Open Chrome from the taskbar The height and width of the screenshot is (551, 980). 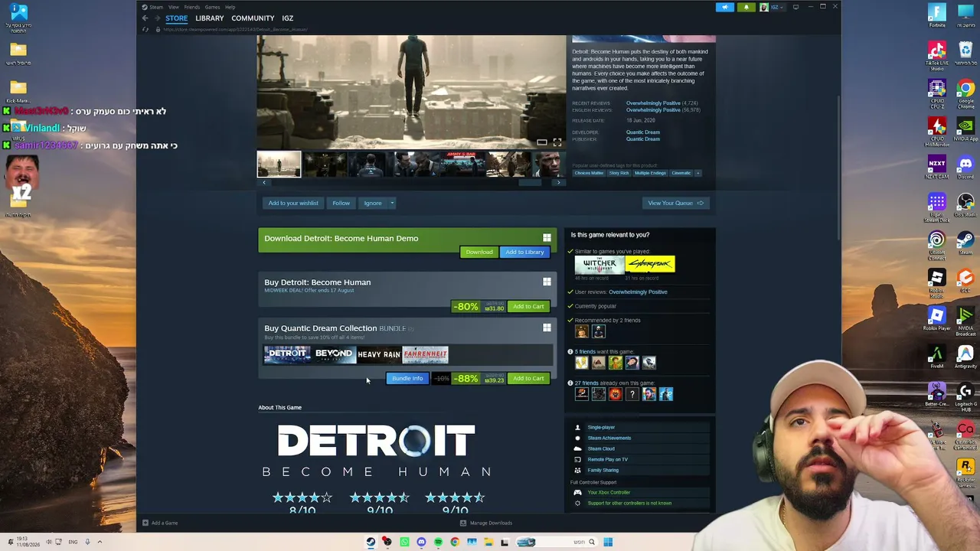tap(455, 542)
